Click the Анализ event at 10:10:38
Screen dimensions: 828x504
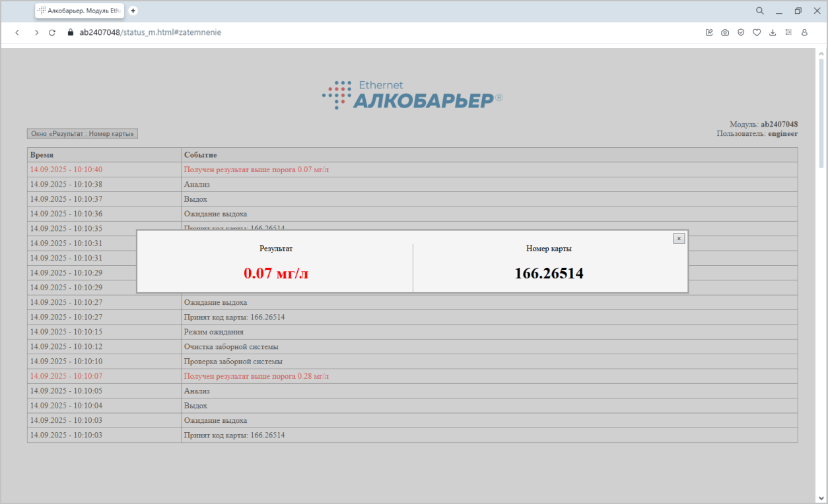pyautogui.click(x=197, y=184)
